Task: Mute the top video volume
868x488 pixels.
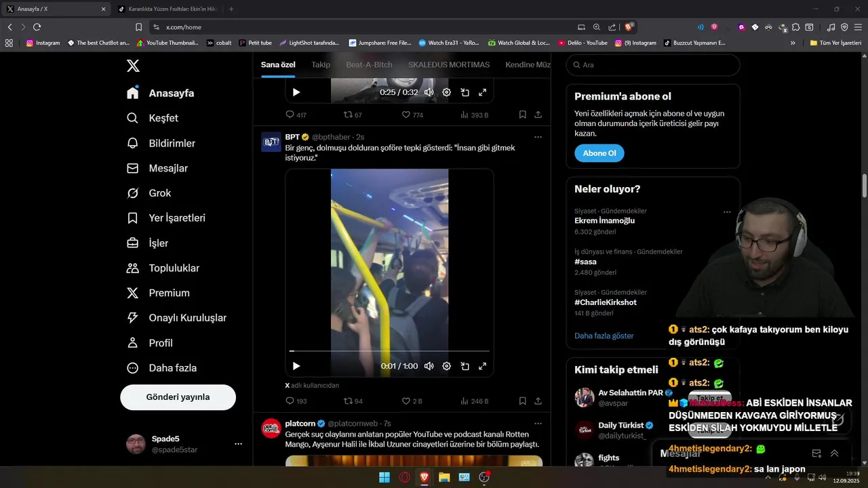Action: [429, 92]
